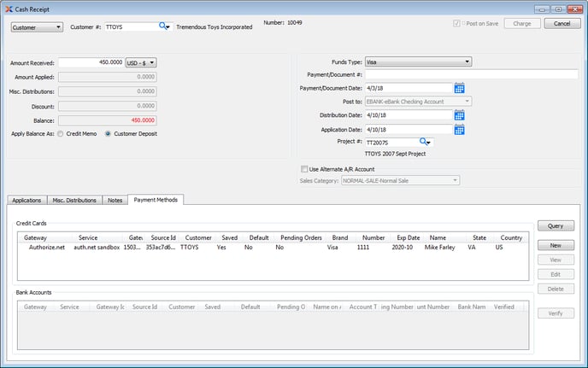The width and height of the screenshot is (588, 368).
Task: Open the Notes tab
Action: pyautogui.click(x=115, y=200)
